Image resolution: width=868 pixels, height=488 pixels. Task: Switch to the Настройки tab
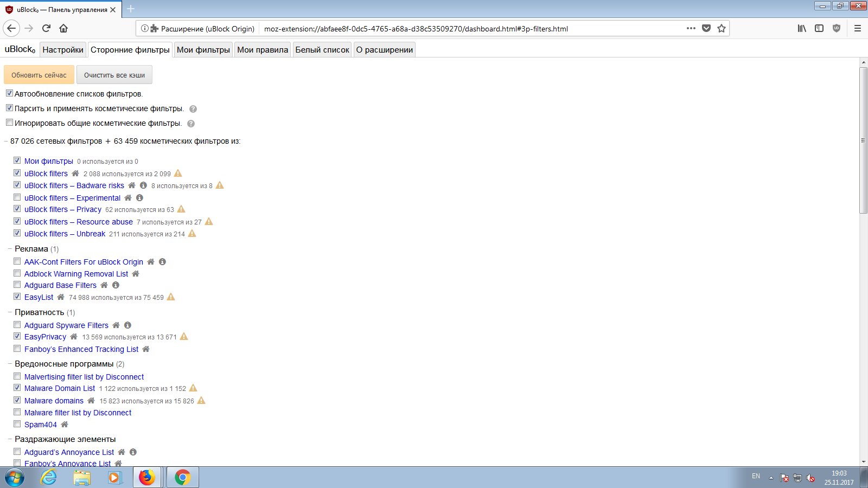click(63, 50)
